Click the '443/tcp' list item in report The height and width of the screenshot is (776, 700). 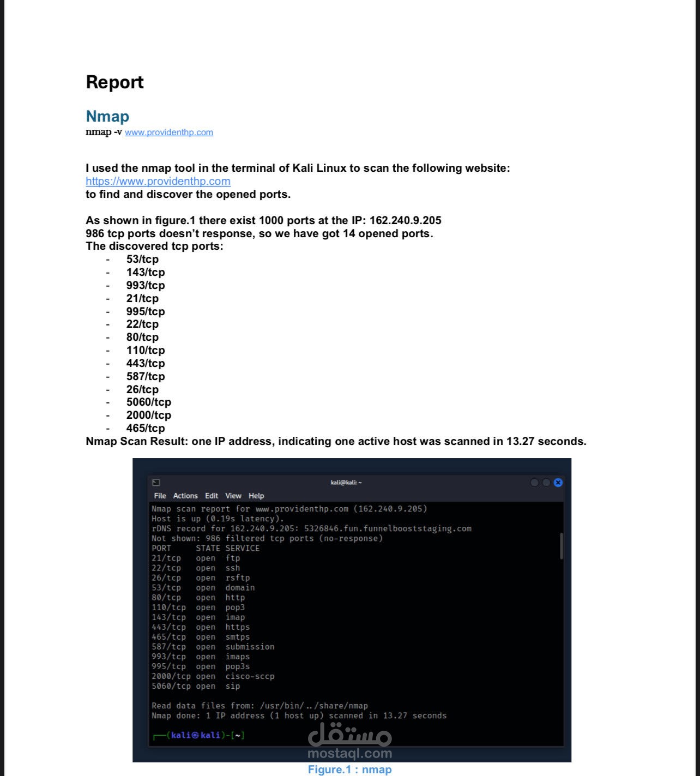click(146, 363)
